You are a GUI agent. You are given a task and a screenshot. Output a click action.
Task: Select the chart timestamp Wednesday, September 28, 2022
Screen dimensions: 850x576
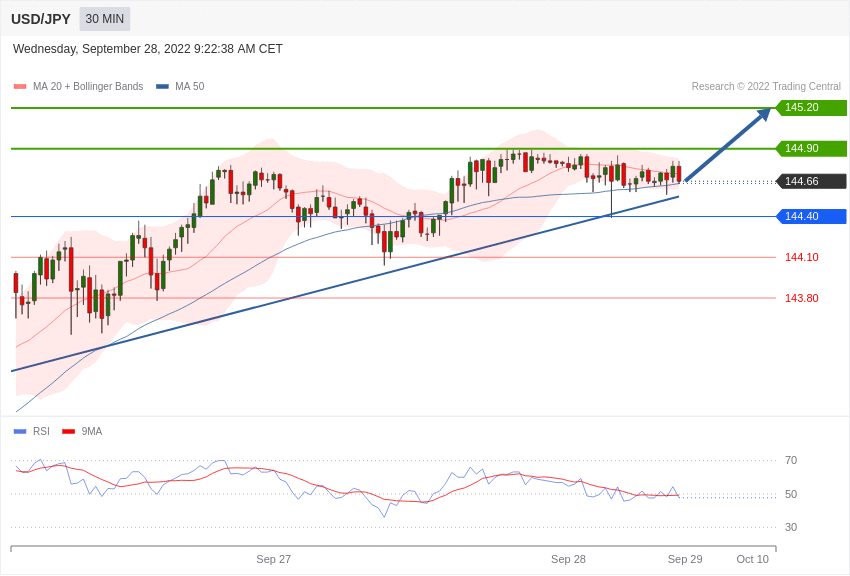click(x=147, y=49)
